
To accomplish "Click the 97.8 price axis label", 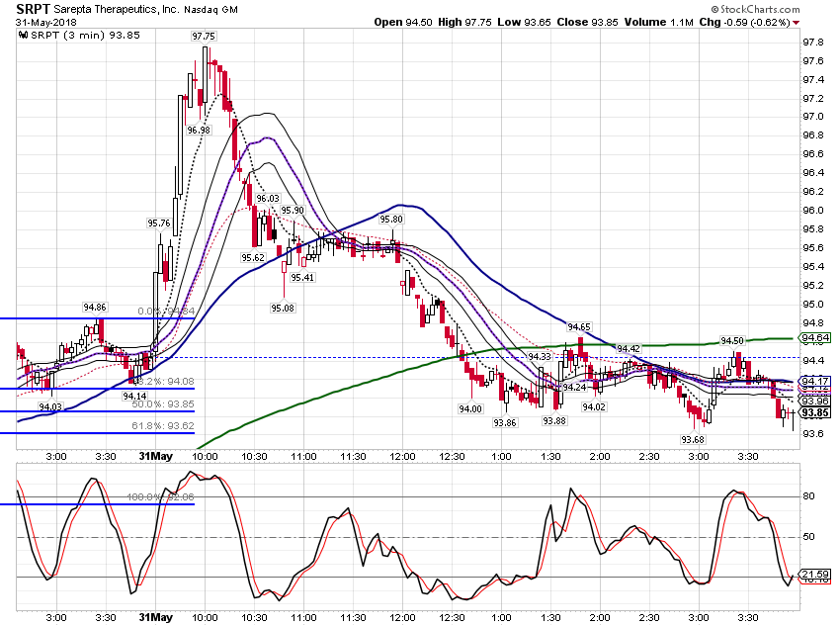I will 812,43.
